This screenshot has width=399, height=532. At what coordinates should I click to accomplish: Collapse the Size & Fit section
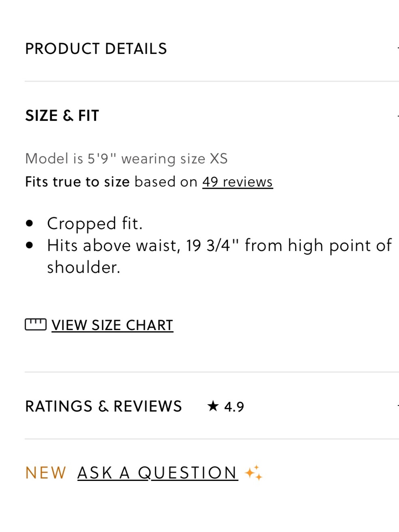pyautogui.click(x=211, y=116)
